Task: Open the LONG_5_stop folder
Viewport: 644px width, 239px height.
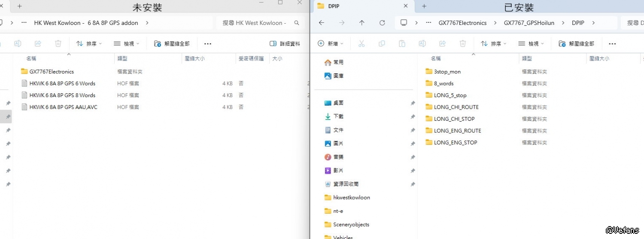Action: 446,95
